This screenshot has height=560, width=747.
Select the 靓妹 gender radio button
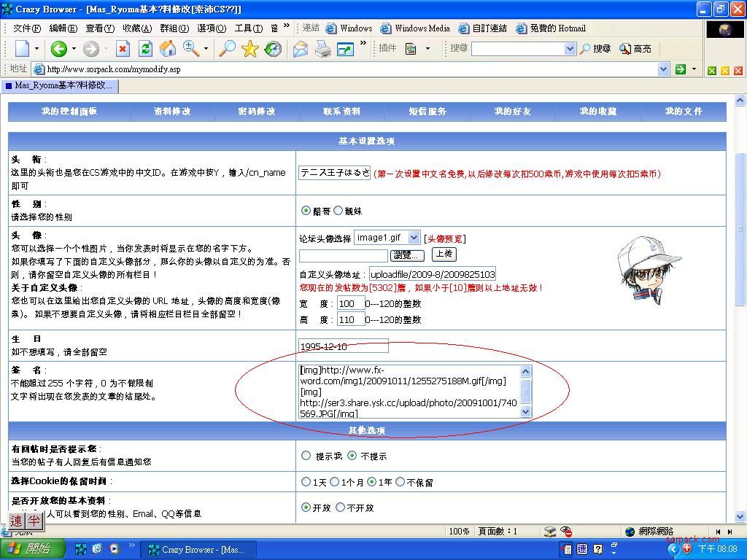pyautogui.click(x=338, y=211)
